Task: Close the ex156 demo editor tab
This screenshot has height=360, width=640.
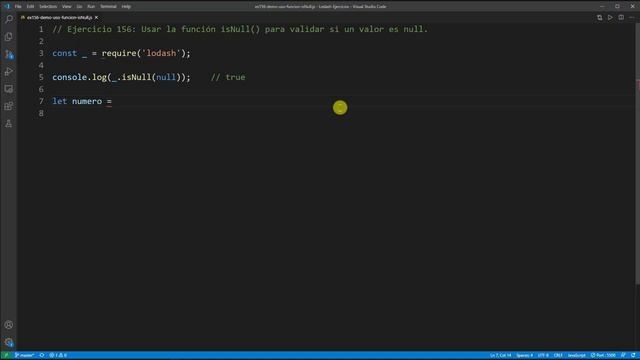Action: 96,18
